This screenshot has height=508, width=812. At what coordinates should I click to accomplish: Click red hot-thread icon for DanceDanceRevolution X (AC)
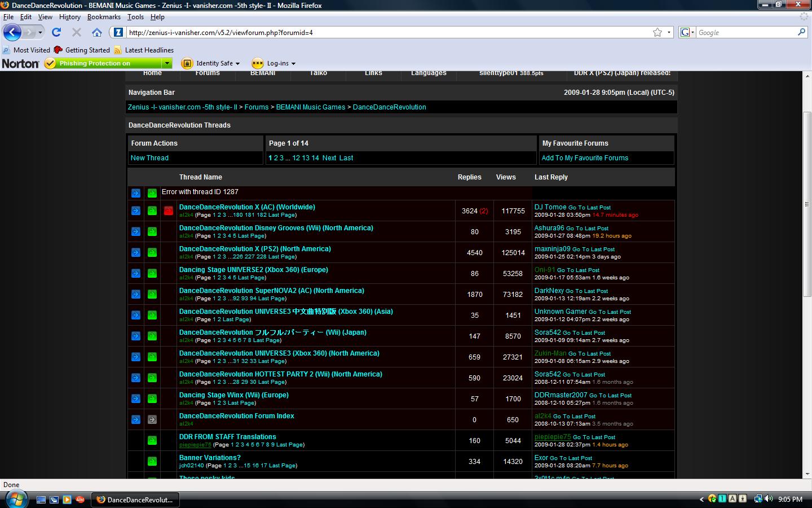(x=168, y=211)
